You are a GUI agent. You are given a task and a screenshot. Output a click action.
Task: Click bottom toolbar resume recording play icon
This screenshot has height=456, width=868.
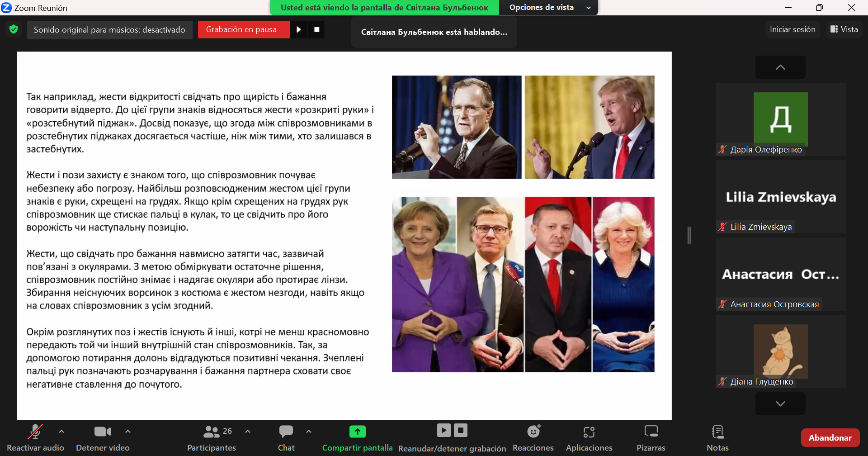coord(443,430)
